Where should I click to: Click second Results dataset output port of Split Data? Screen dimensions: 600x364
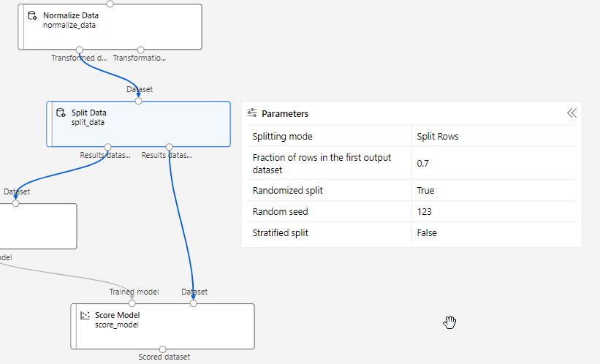click(x=169, y=147)
